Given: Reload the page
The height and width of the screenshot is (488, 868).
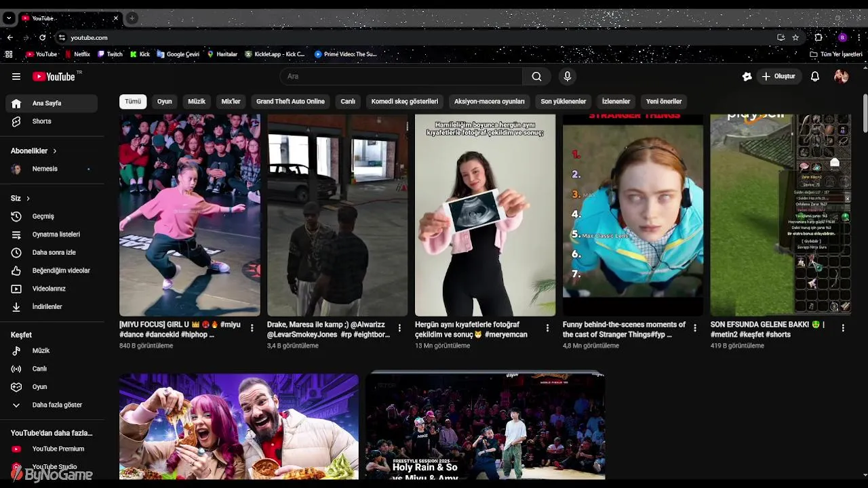Looking at the screenshot, I should [x=43, y=38].
